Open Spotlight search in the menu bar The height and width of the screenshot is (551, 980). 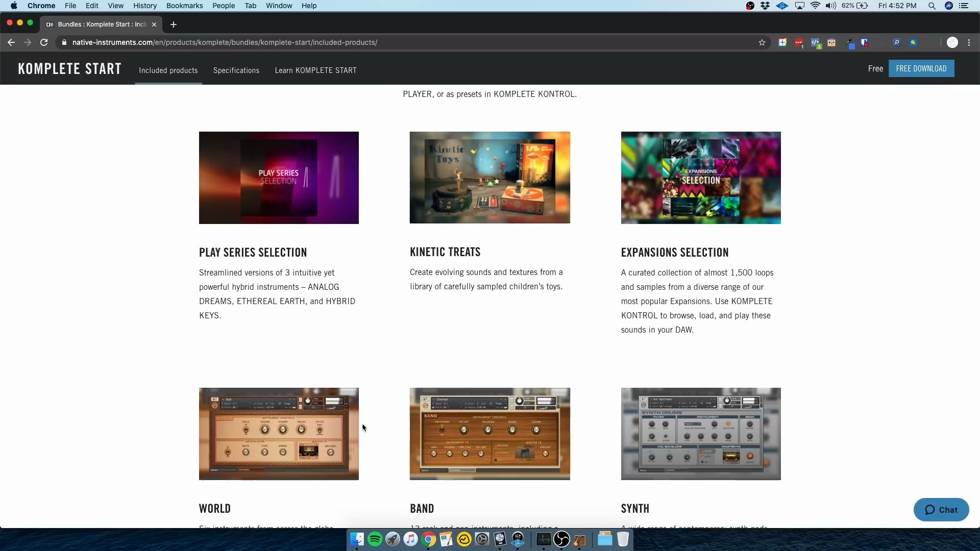click(x=932, y=6)
